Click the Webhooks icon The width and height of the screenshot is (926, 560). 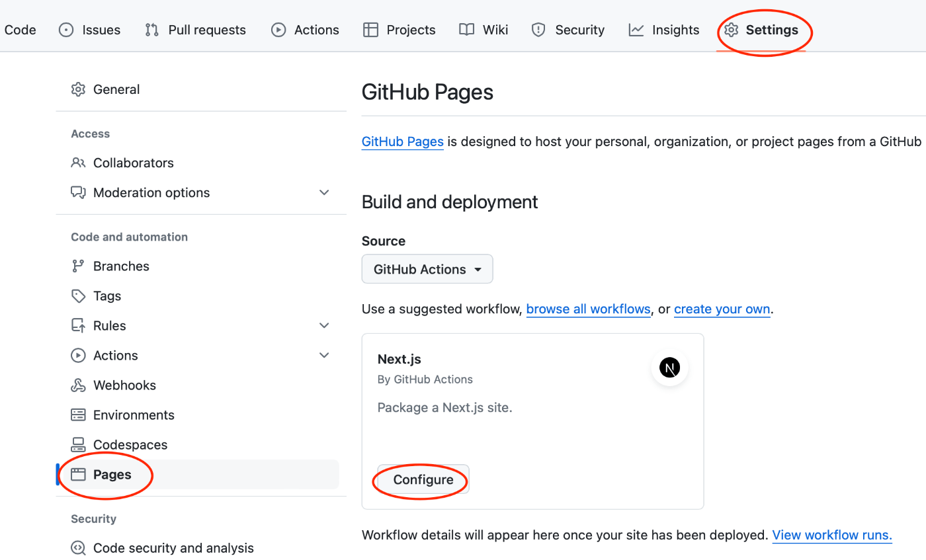78,385
